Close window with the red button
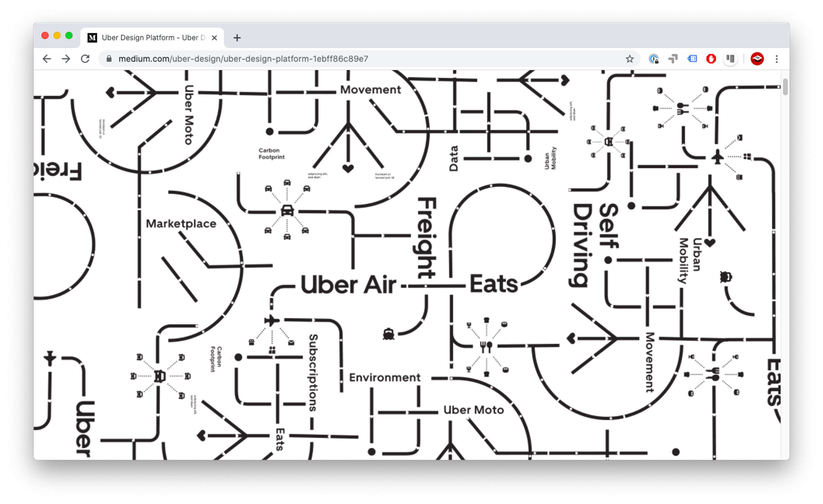This screenshot has height=504, width=823. (x=45, y=36)
